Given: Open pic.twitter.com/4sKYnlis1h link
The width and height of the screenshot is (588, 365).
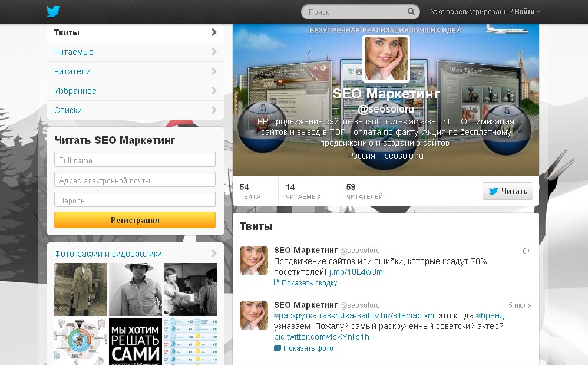Looking at the screenshot, I should click(x=321, y=337).
